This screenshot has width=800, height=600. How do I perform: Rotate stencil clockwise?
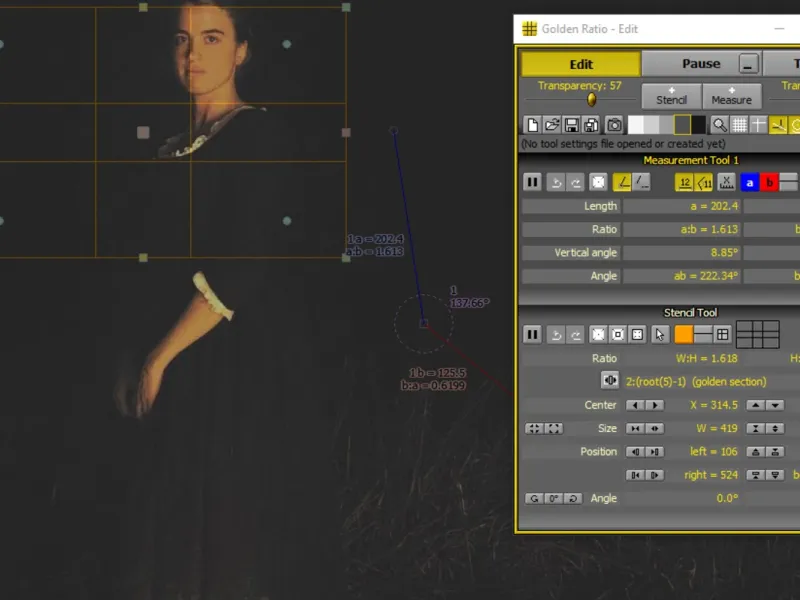(x=573, y=498)
